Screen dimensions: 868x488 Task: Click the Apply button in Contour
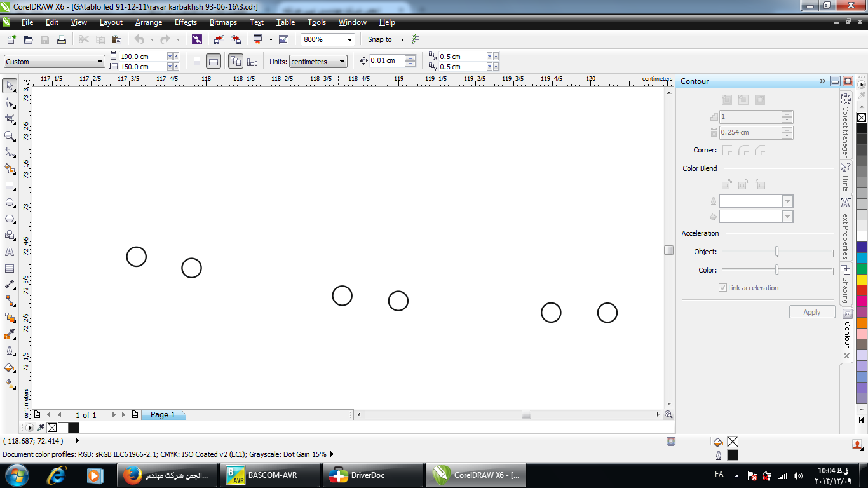click(x=811, y=312)
